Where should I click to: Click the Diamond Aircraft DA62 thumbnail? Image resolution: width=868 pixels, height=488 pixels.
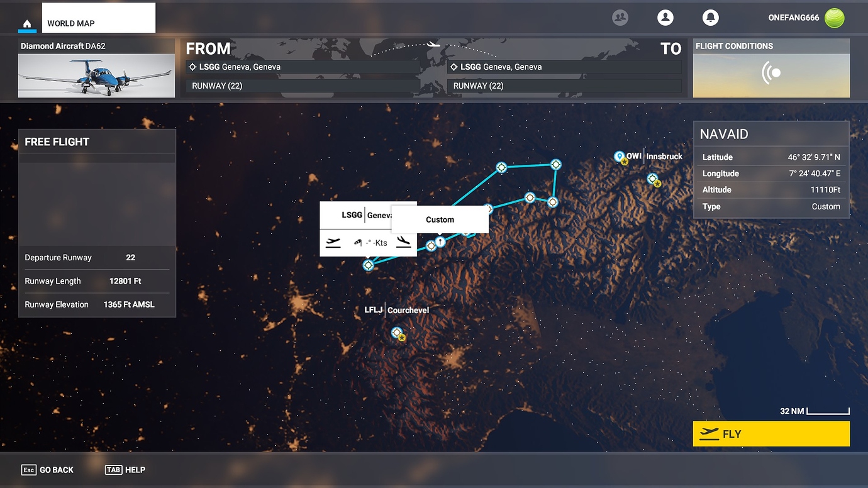tap(96, 75)
